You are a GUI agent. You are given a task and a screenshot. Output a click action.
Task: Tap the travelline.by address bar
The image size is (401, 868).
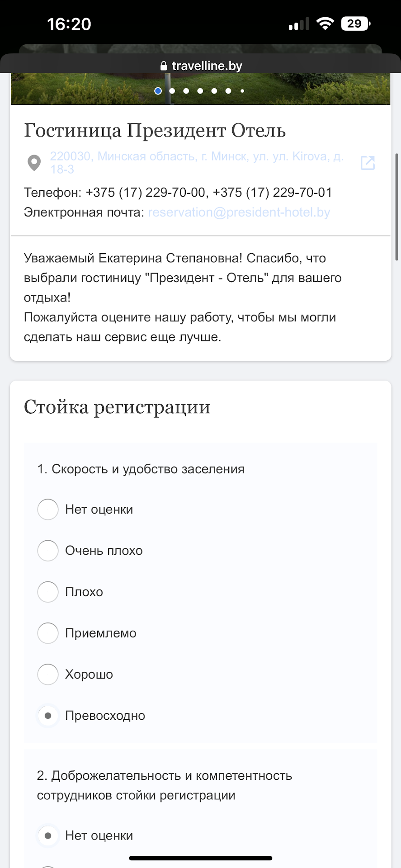point(201,66)
